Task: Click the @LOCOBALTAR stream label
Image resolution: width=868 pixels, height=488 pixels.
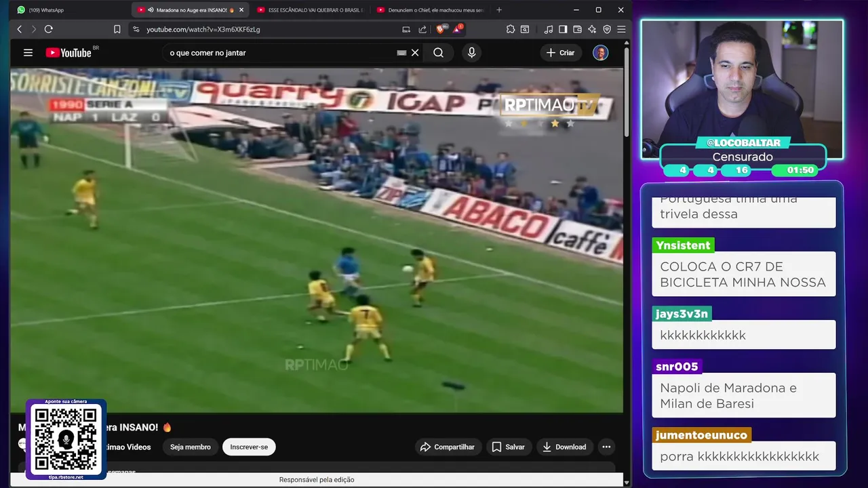Action: [743, 142]
